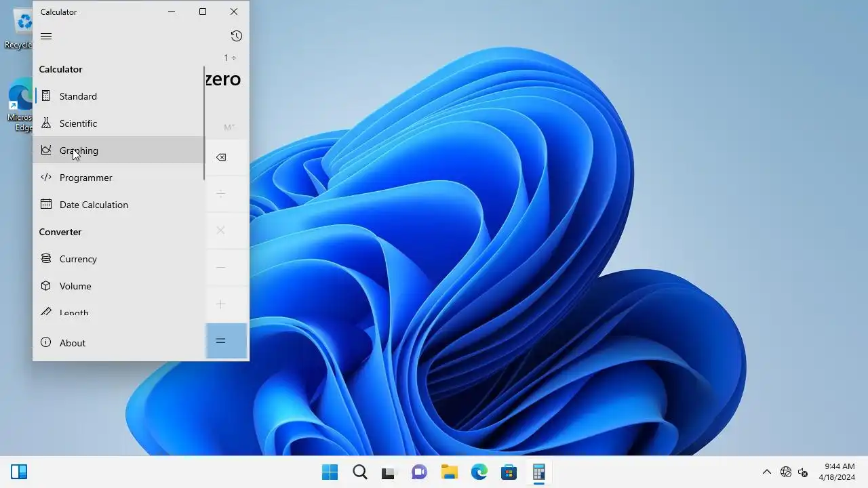The width and height of the screenshot is (868, 488).
Task: Minimize the Calculator window
Action: (x=172, y=12)
